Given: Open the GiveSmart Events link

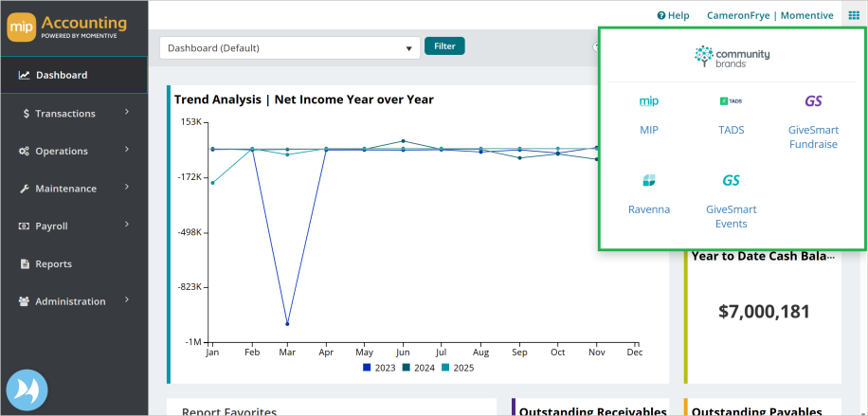Looking at the screenshot, I should pyautogui.click(x=732, y=217).
